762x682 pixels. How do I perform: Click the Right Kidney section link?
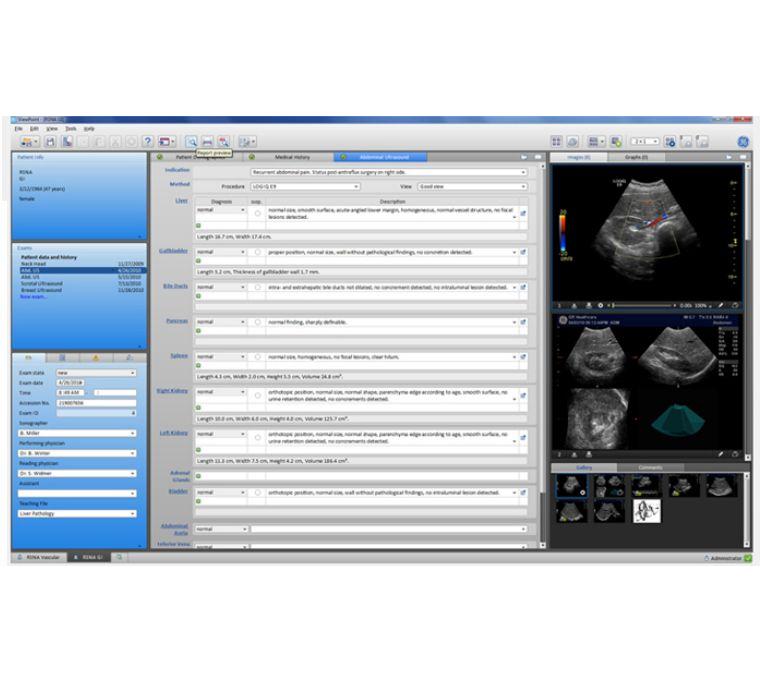174,391
